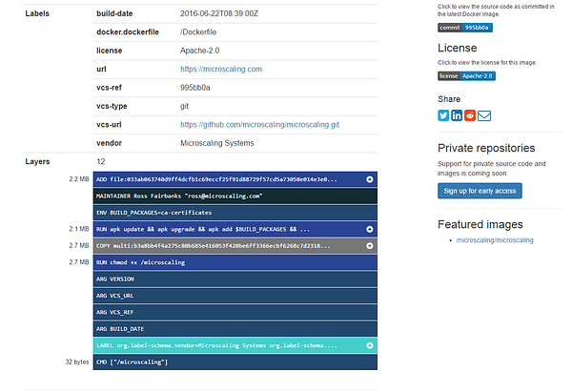This screenshot has width=572, height=392.
Task: Click the build-date value 2016-06-22T08:39:00Z
Action: [219, 13]
